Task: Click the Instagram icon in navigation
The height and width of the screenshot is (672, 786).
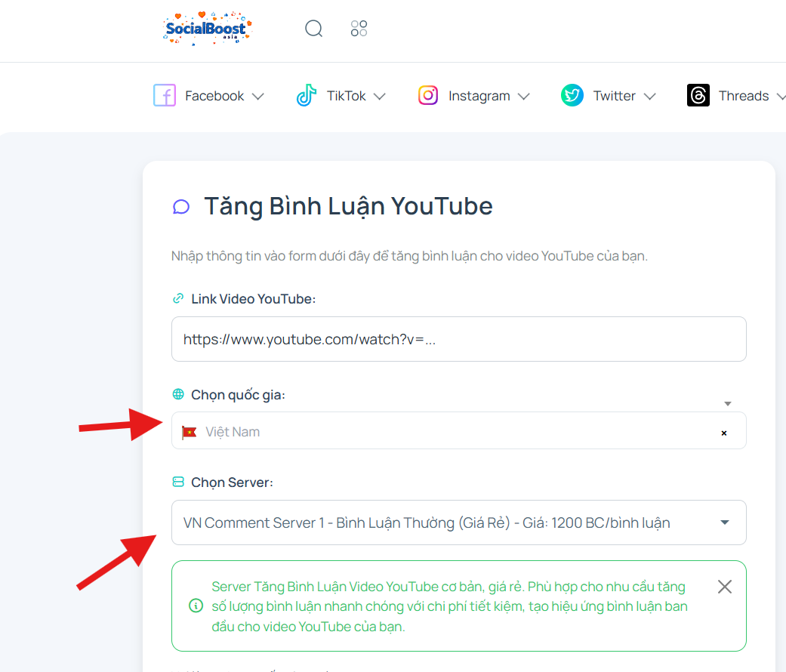Action: coord(428,95)
